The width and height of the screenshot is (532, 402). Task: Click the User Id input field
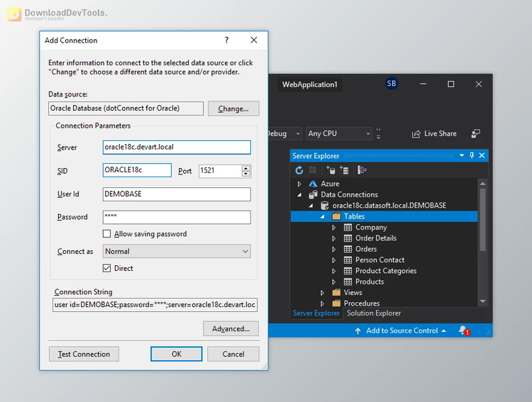pyautogui.click(x=177, y=194)
